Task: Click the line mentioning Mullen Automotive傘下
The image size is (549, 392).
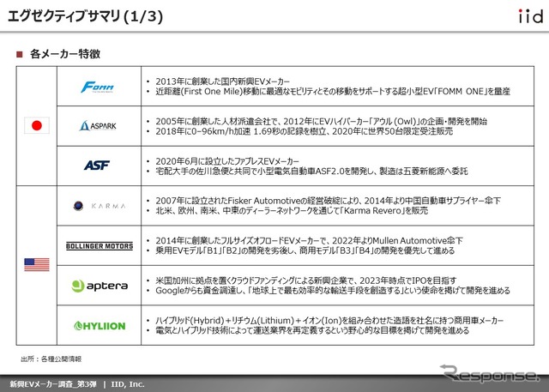Action: tap(309, 241)
